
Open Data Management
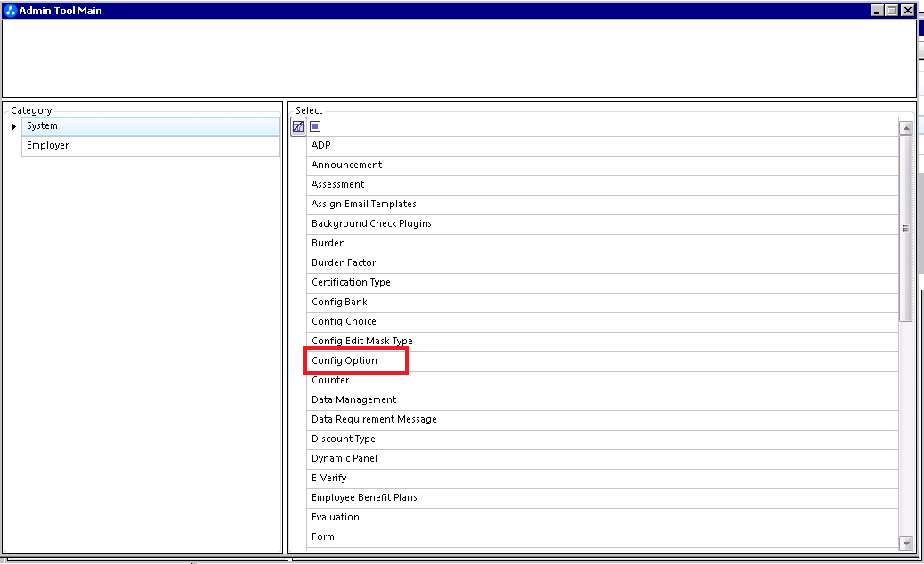[603, 400]
